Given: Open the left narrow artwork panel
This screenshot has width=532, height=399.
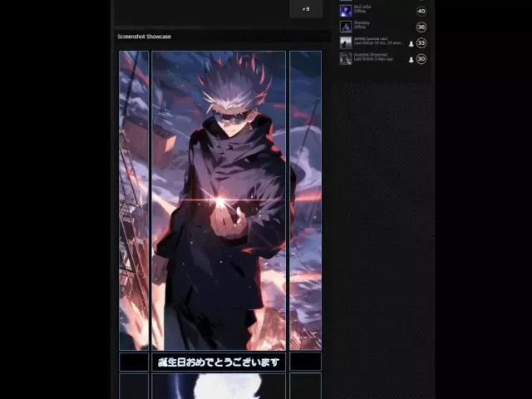Looking at the screenshot, I should (x=134, y=200).
